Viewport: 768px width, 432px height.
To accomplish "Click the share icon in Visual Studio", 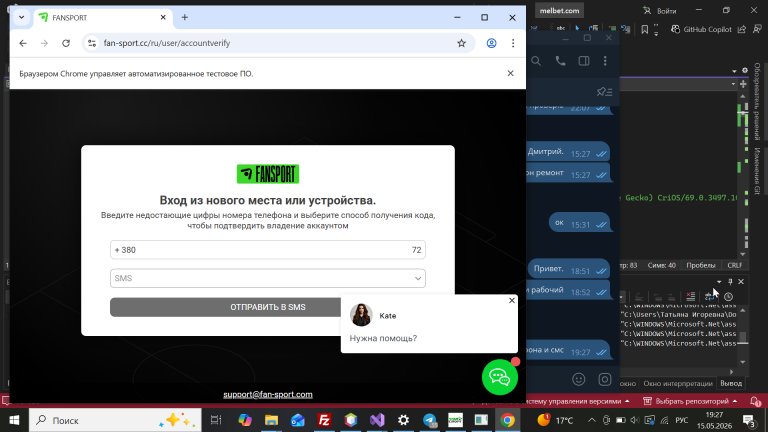I will tap(742, 29).
